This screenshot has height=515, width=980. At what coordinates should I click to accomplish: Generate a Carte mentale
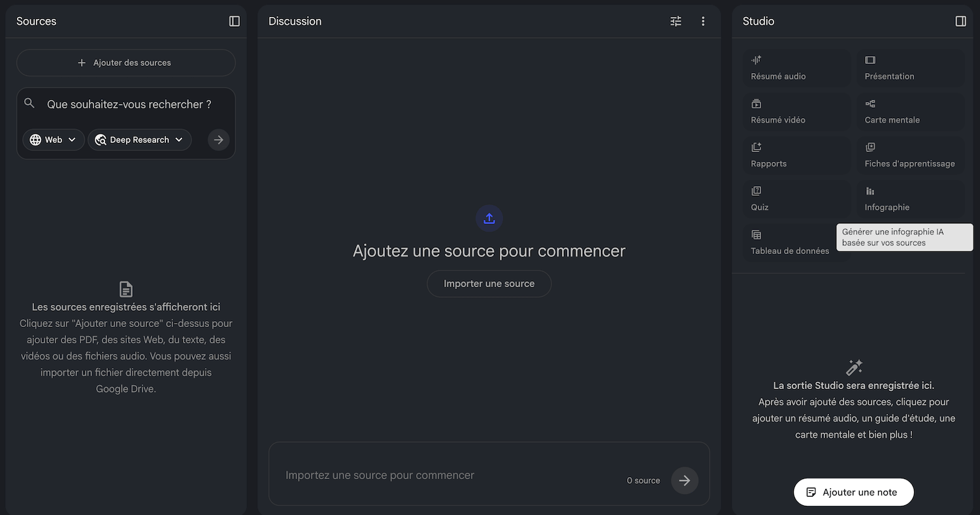[910, 112]
